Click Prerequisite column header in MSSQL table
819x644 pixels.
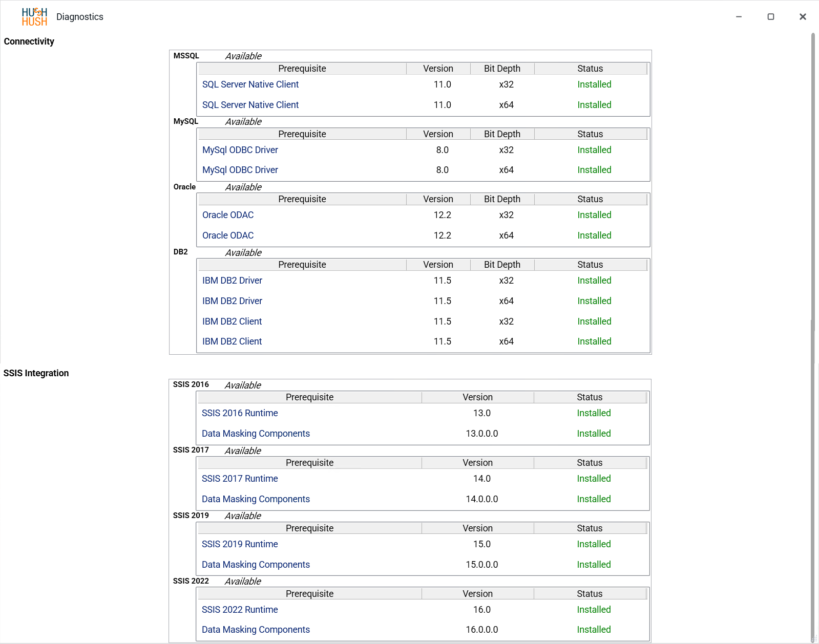tap(302, 69)
